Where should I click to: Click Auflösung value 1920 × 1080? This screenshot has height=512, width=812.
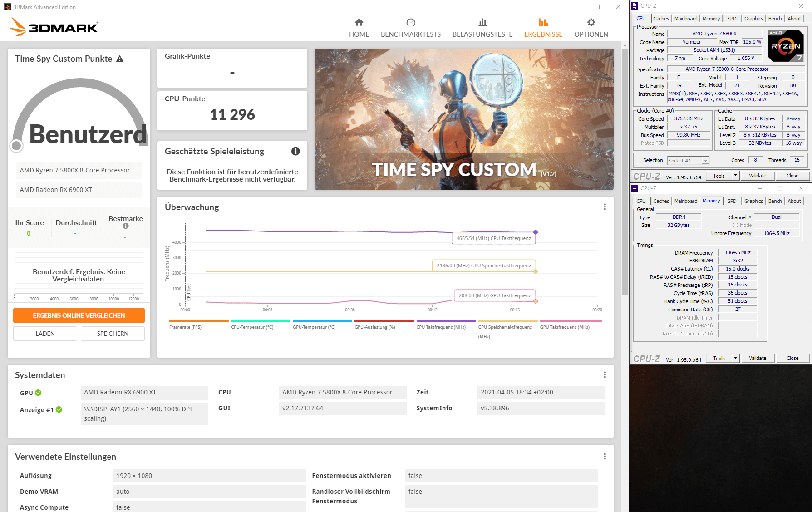pyautogui.click(x=209, y=476)
